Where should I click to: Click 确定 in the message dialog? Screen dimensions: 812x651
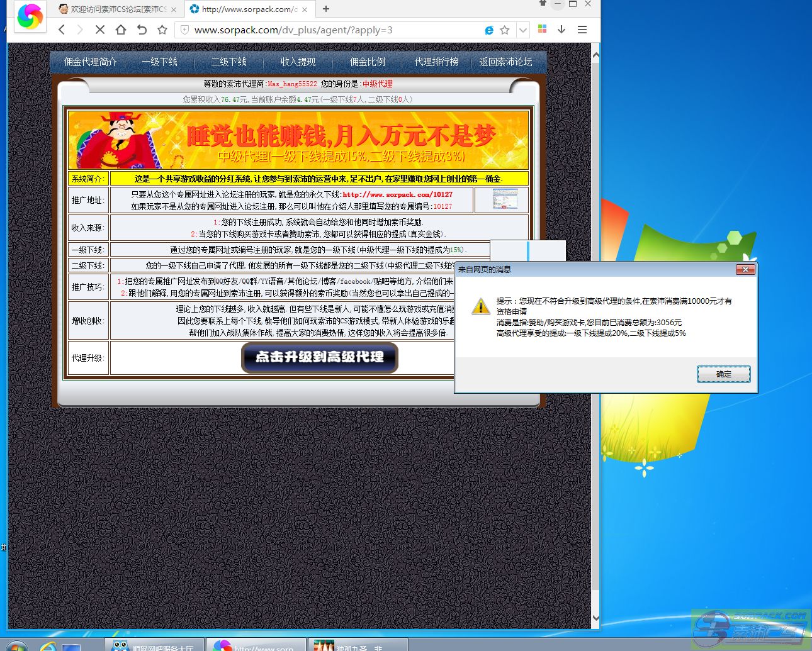pyautogui.click(x=724, y=374)
